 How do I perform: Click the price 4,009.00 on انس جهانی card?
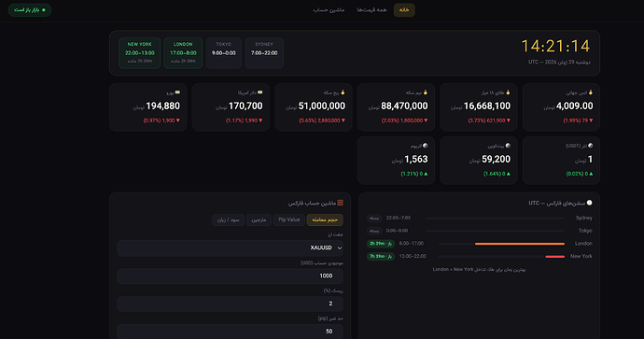[575, 106]
